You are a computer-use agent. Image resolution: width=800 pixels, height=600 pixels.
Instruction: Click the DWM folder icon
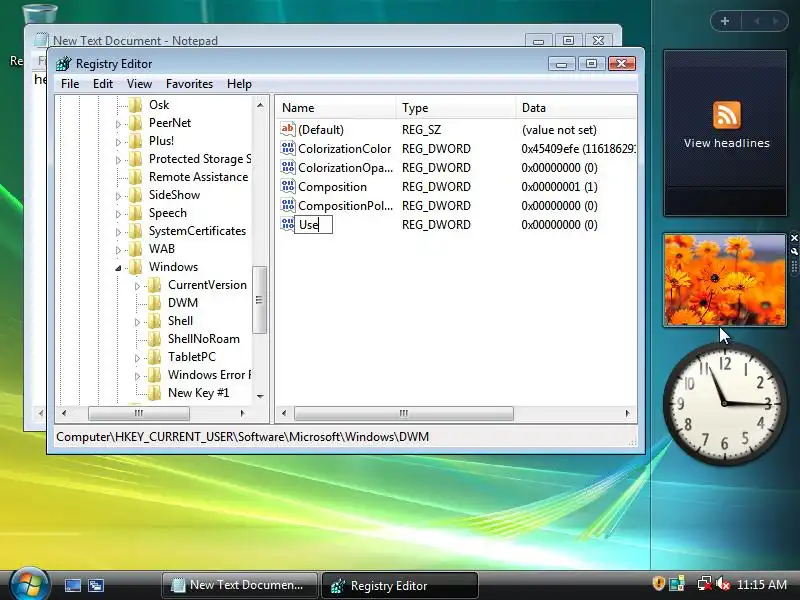(155, 303)
